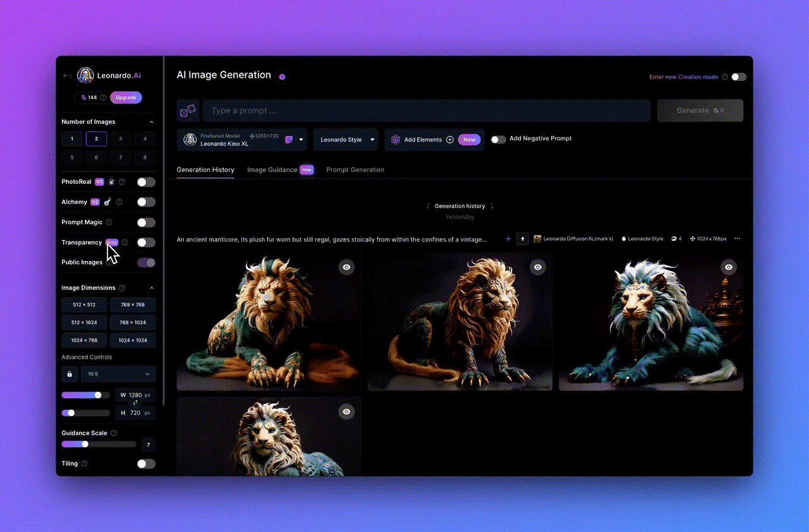The image size is (809, 532).
Task: Select the 512 × 512 dimension preset
Action: pyautogui.click(x=84, y=305)
